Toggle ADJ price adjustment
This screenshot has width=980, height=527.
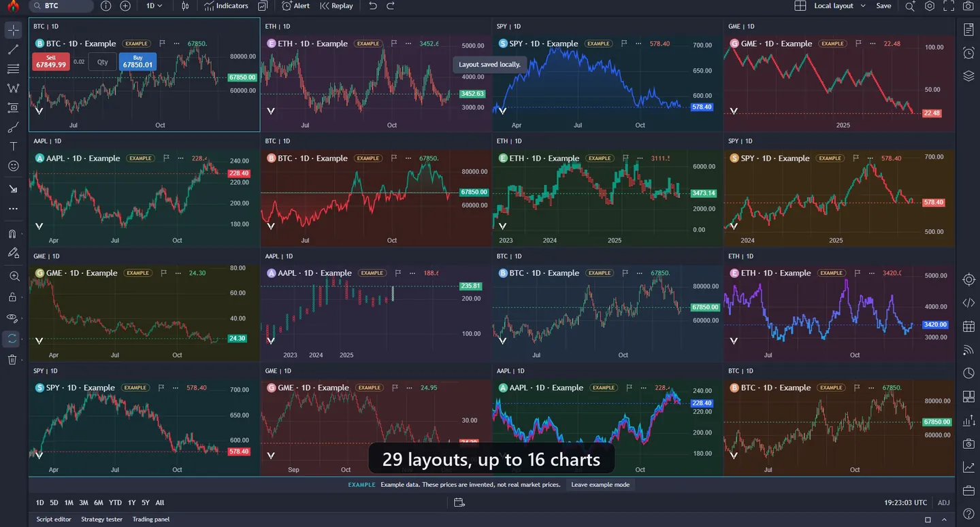(943, 503)
